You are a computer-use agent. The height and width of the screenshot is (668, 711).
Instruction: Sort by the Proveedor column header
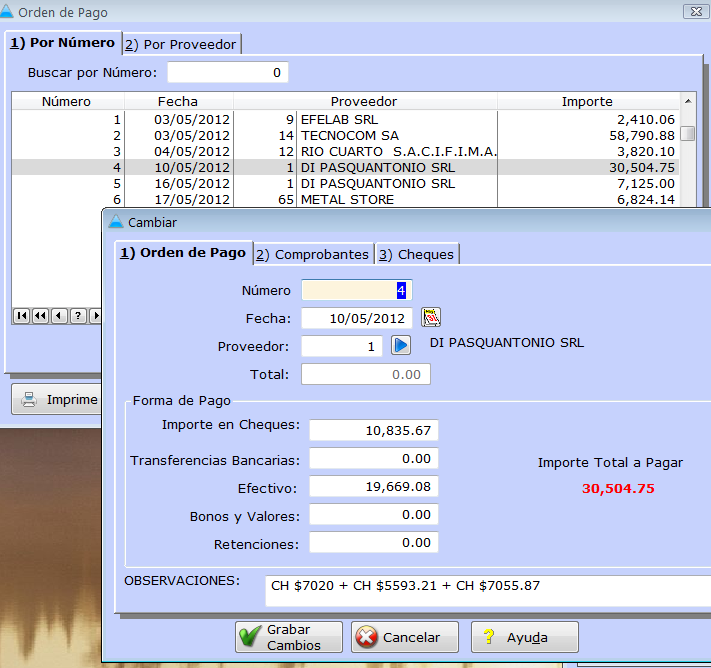coord(364,101)
